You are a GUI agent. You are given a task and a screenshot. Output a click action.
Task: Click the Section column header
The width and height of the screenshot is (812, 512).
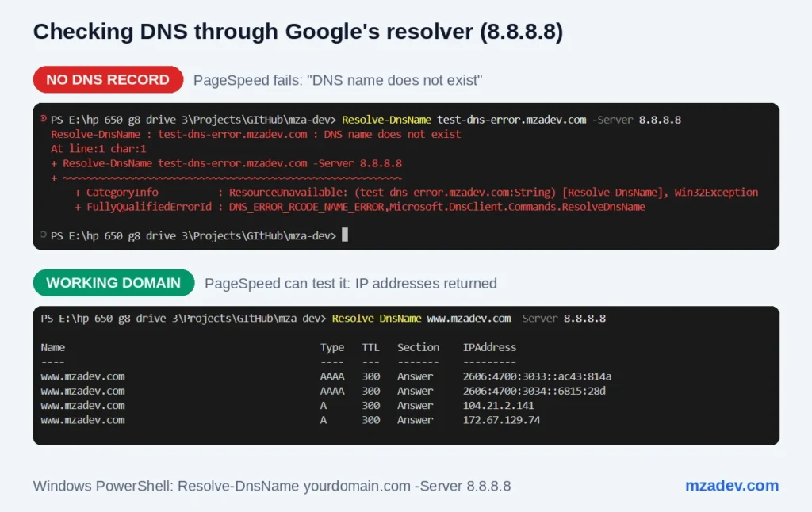click(x=418, y=347)
